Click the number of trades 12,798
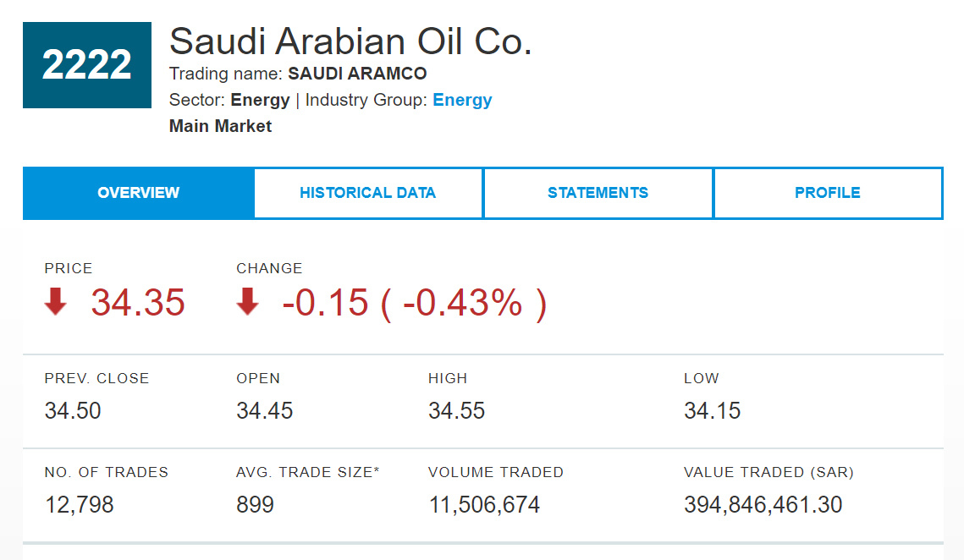Viewport: 964px width, 560px height. pyautogui.click(x=79, y=505)
